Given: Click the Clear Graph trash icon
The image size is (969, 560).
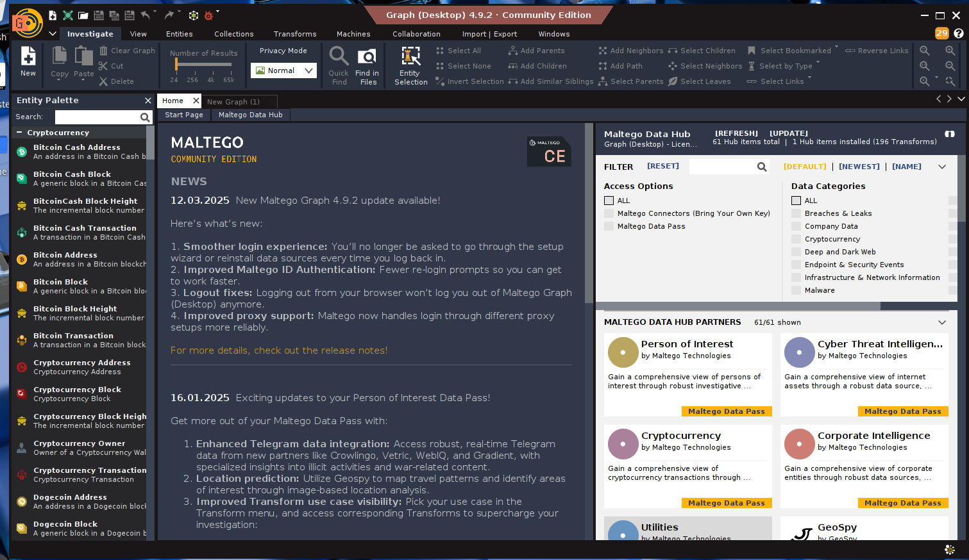Looking at the screenshot, I should [104, 51].
